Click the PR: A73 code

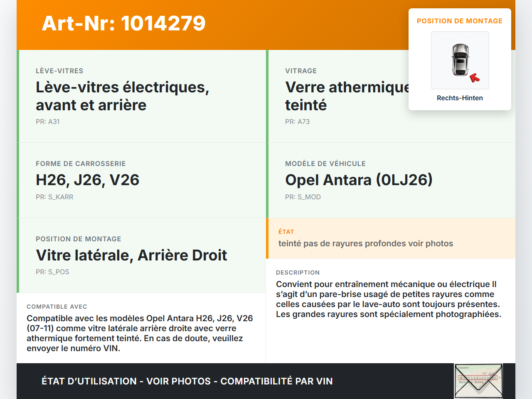pyautogui.click(x=297, y=121)
